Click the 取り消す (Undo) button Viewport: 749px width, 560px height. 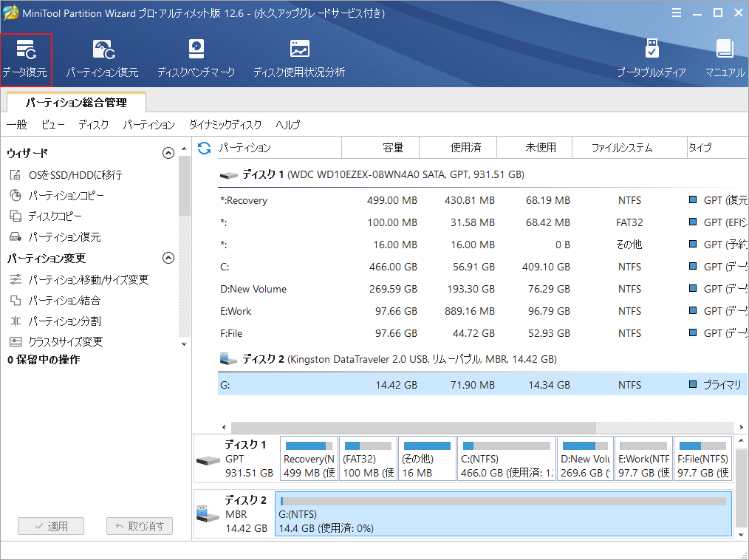139,526
